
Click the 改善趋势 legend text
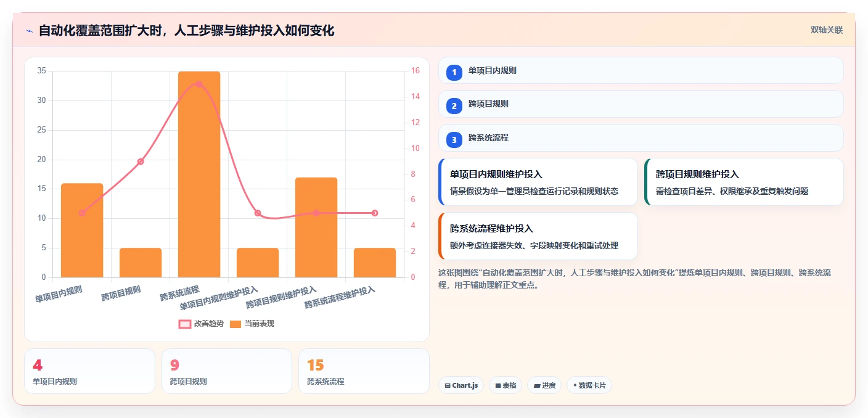(209, 324)
